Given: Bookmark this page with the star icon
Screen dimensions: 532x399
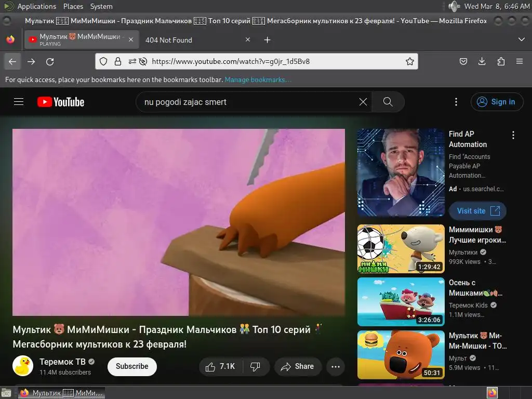Looking at the screenshot, I should click(x=410, y=61).
